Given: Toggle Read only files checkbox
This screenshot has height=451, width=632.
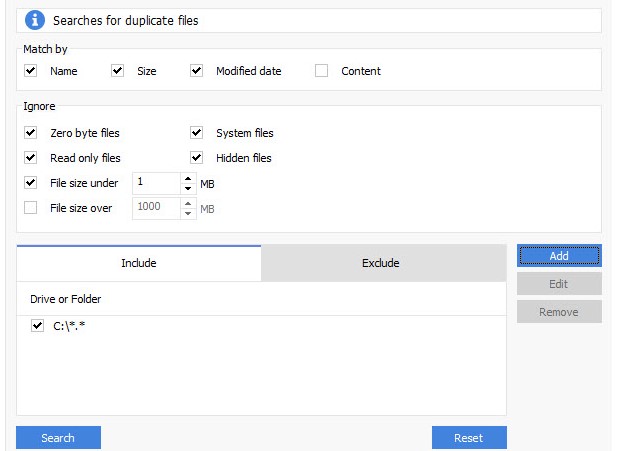Looking at the screenshot, I should [31, 158].
